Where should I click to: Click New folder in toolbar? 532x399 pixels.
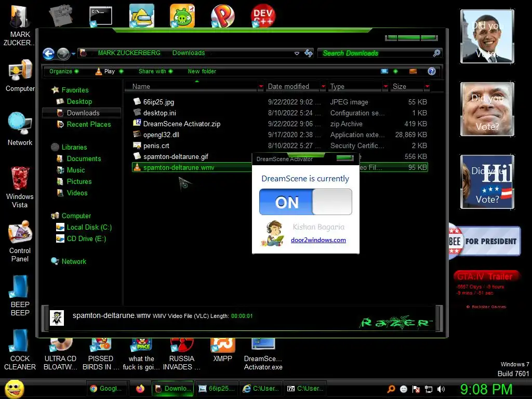[202, 71]
